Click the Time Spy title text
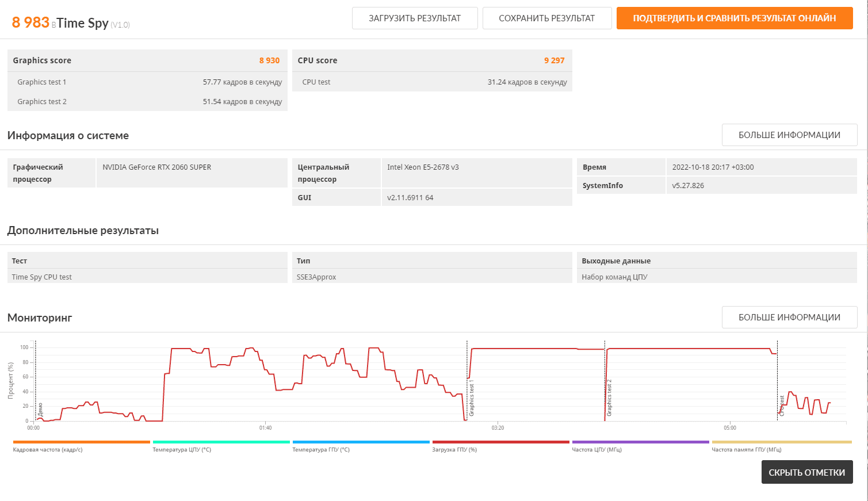 tap(82, 23)
